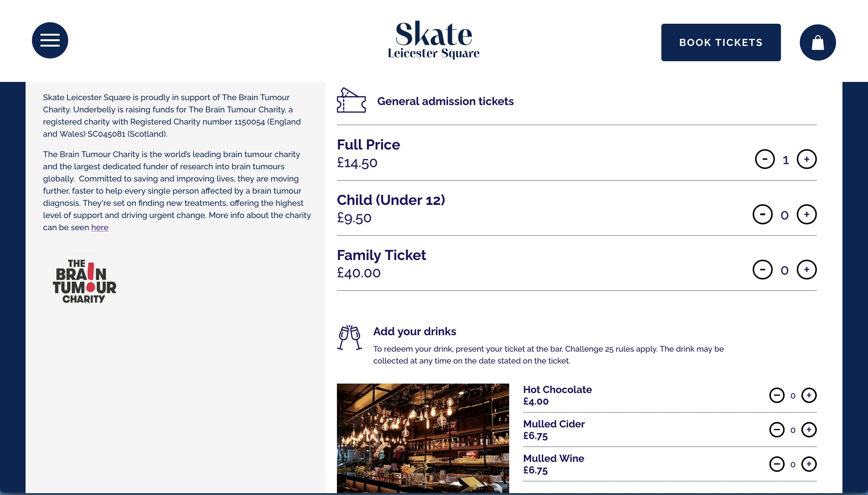This screenshot has height=495, width=868.
Task: Click the bar photo thumbnail
Action: point(423,438)
